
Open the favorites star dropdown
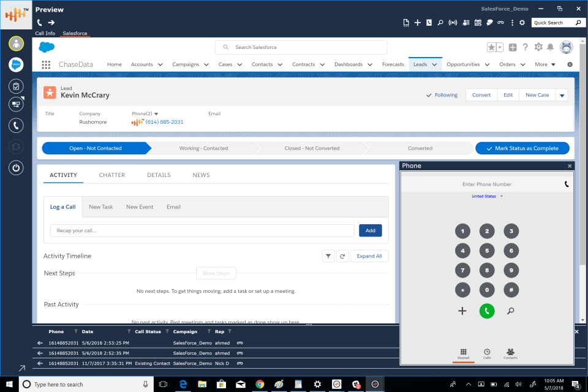point(500,47)
